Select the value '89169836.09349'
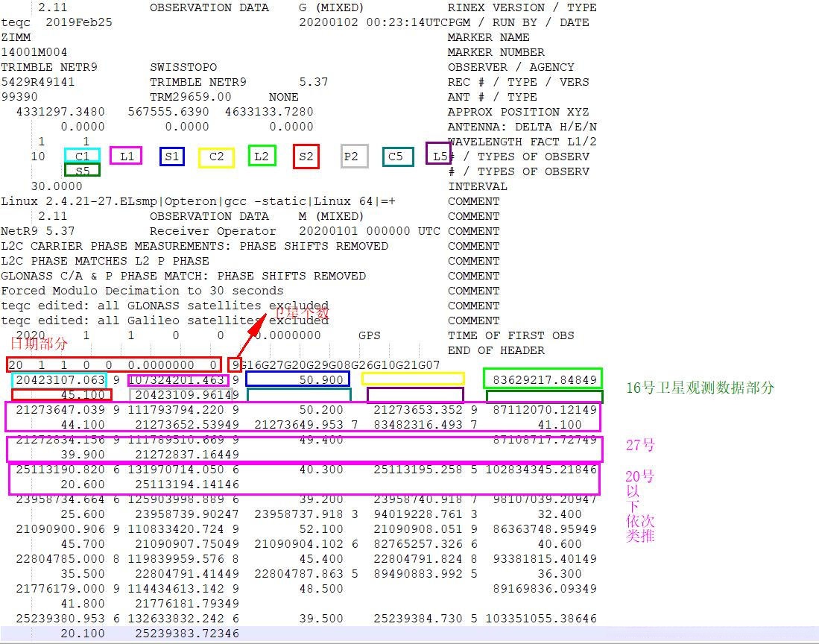The image size is (819, 644). click(545, 588)
